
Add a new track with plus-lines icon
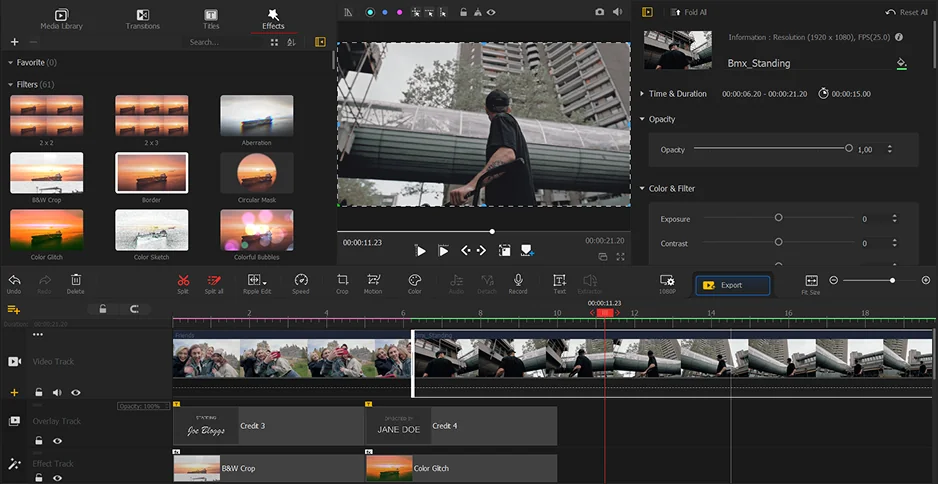(x=13, y=309)
